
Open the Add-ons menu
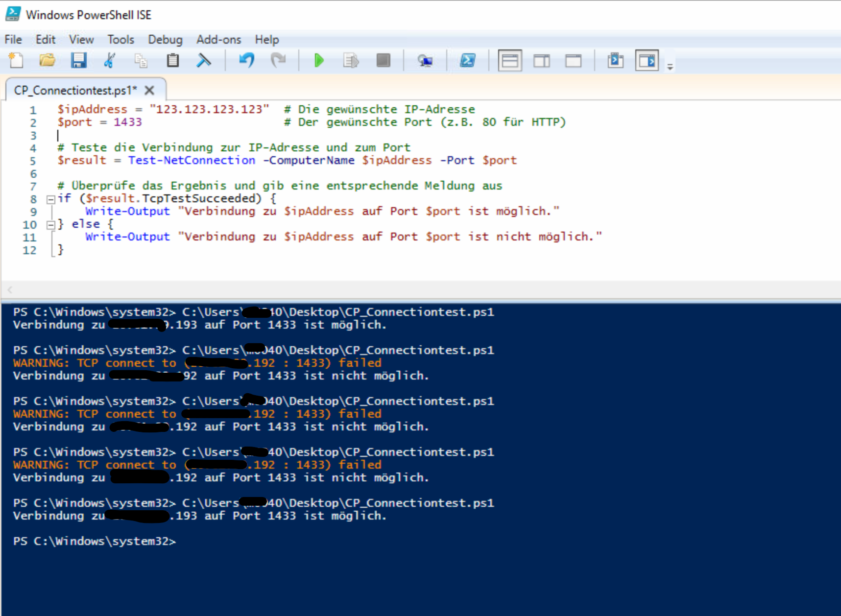218,40
